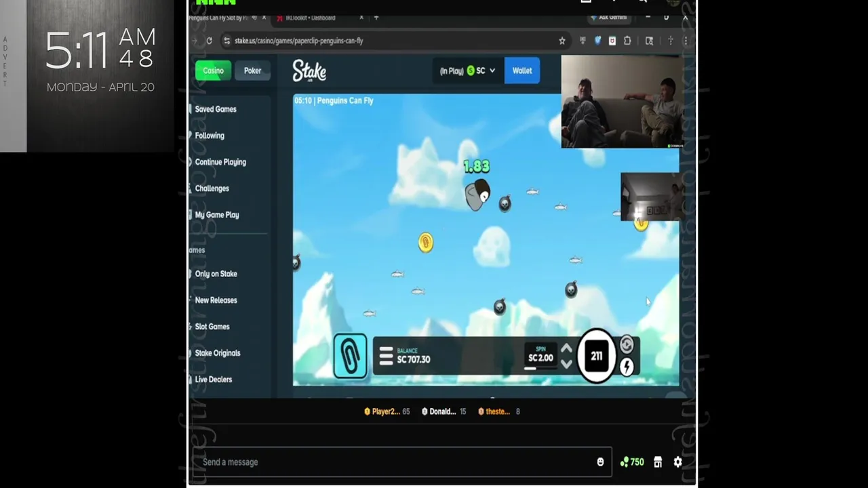Click the flying penguin character
This screenshot has width=868, height=488.
pos(477,195)
